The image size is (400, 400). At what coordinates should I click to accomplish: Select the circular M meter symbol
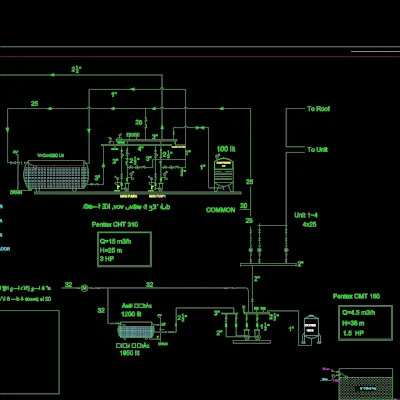[x=85, y=287]
